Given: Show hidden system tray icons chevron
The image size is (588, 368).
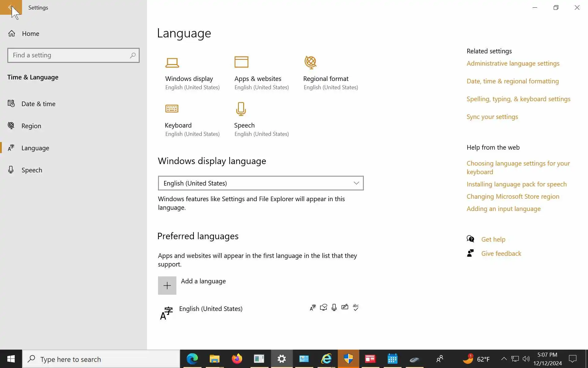Looking at the screenshot, I should coord(504,359).
